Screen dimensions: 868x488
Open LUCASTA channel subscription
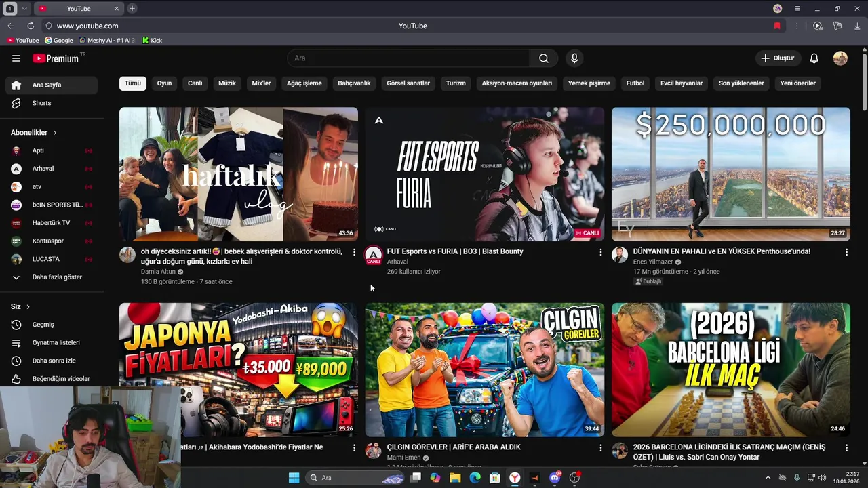coord(52,259)
